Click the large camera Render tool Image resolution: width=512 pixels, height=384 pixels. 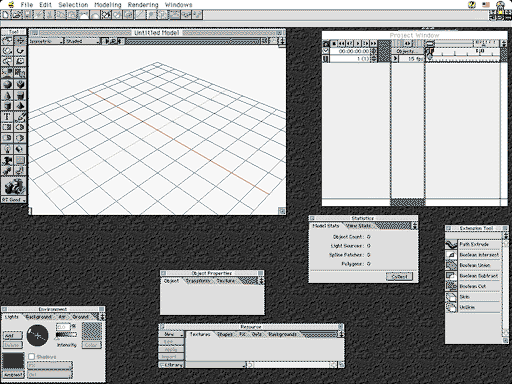click(14, 187)
